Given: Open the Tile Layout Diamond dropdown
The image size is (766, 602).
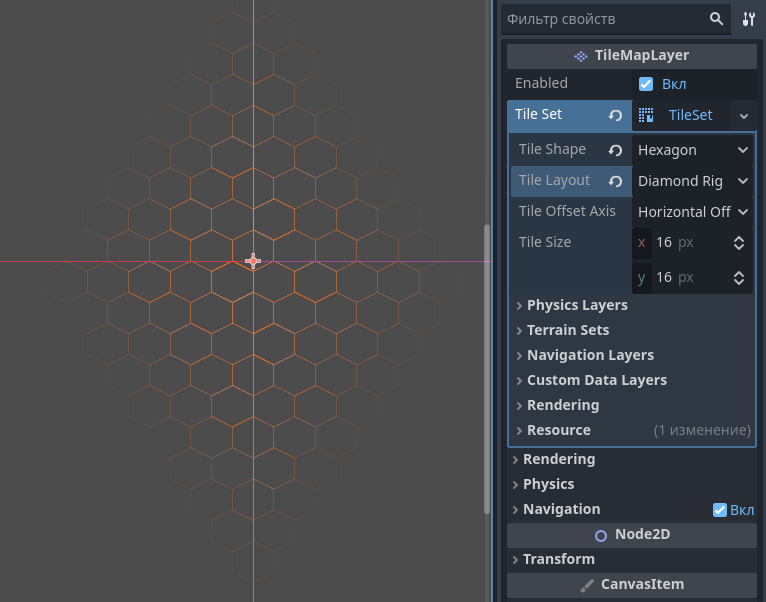Looking at the screenshot, I should (693, 181).
